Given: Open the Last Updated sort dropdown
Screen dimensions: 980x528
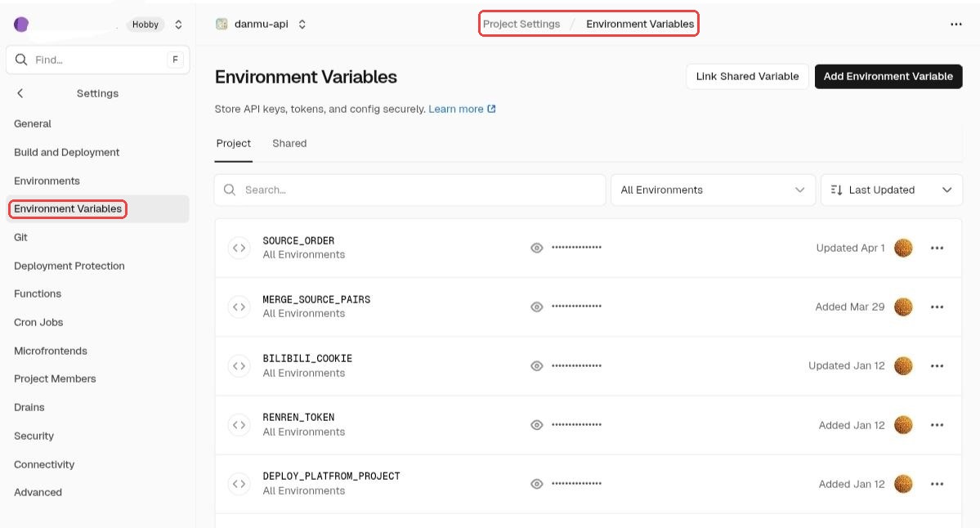Looking at the screenshot, I should (x=891, y=190).
